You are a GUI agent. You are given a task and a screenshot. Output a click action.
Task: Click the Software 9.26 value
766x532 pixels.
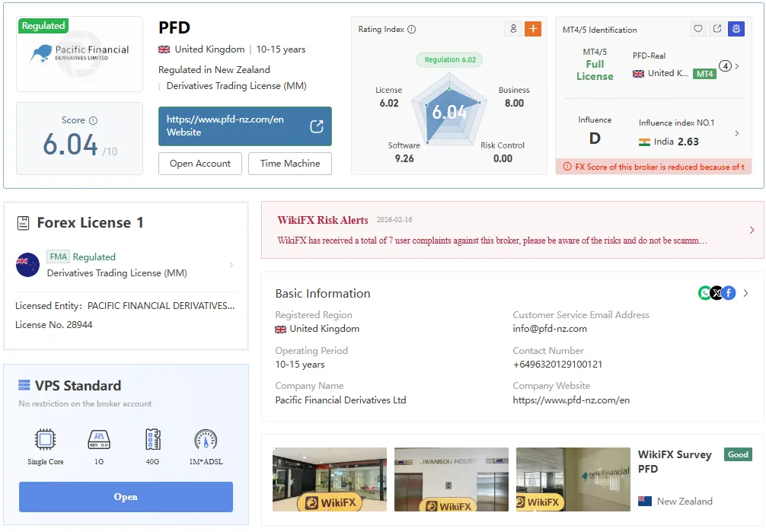[x=404, y=158]
